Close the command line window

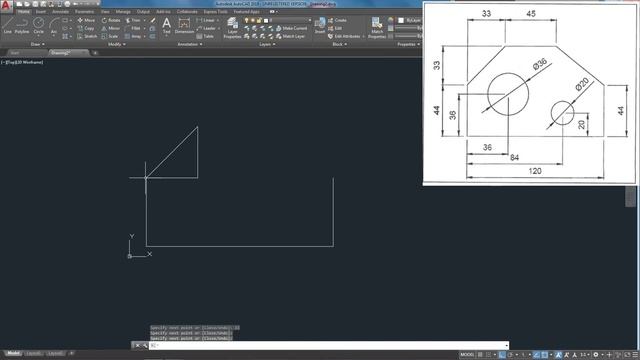[138, 346]
